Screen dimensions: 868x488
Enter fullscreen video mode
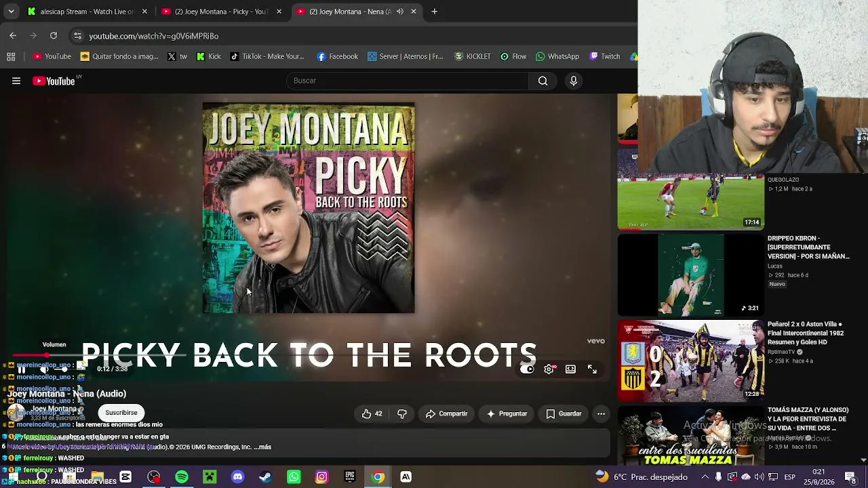(592, 369)
